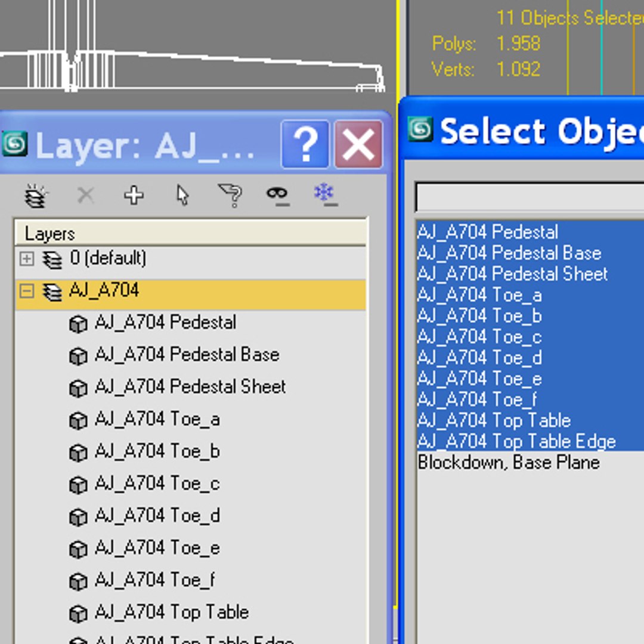Click the Select Objects name search field
Screen dimensions: 644x644
click(x=530, y=197)
